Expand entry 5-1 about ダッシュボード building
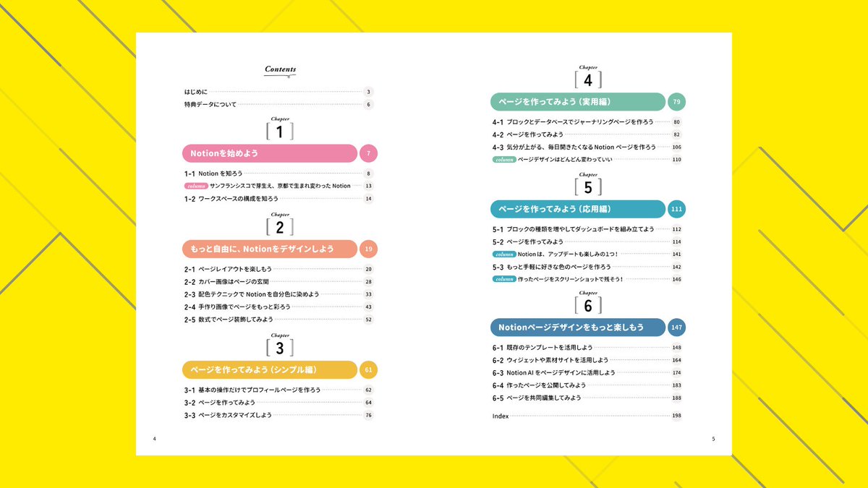Image resolution: width=868 pixels, height=488 pixels. point(571,227)
